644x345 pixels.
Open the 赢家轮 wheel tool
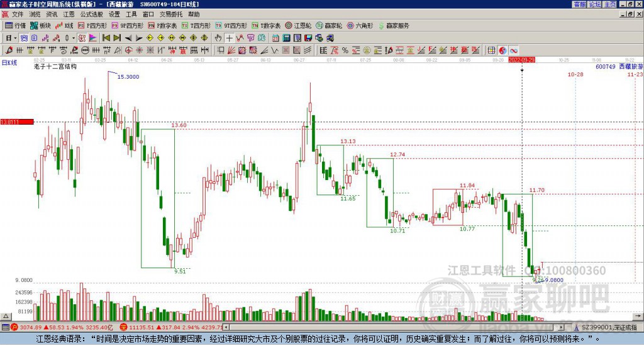click(329, 25)
